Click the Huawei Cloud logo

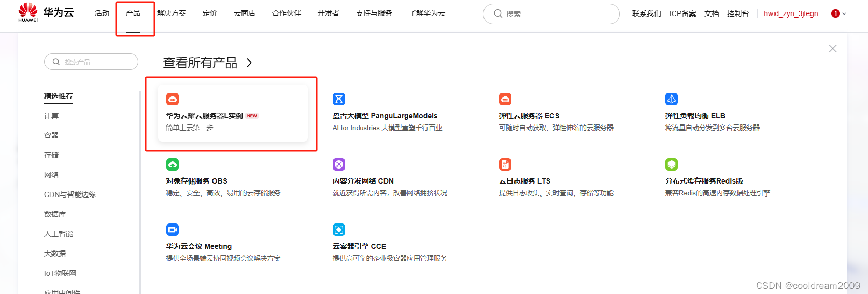coord(46,12)
